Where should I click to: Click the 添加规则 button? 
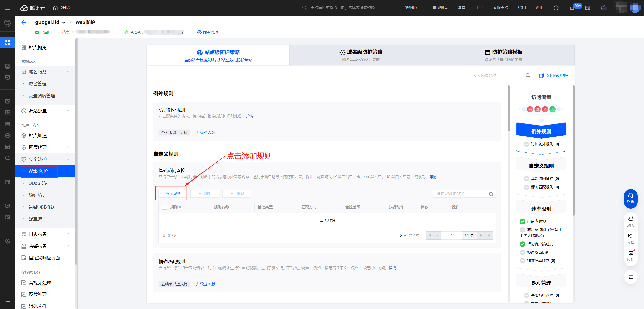pyautogui.click(x=173, y=194)
